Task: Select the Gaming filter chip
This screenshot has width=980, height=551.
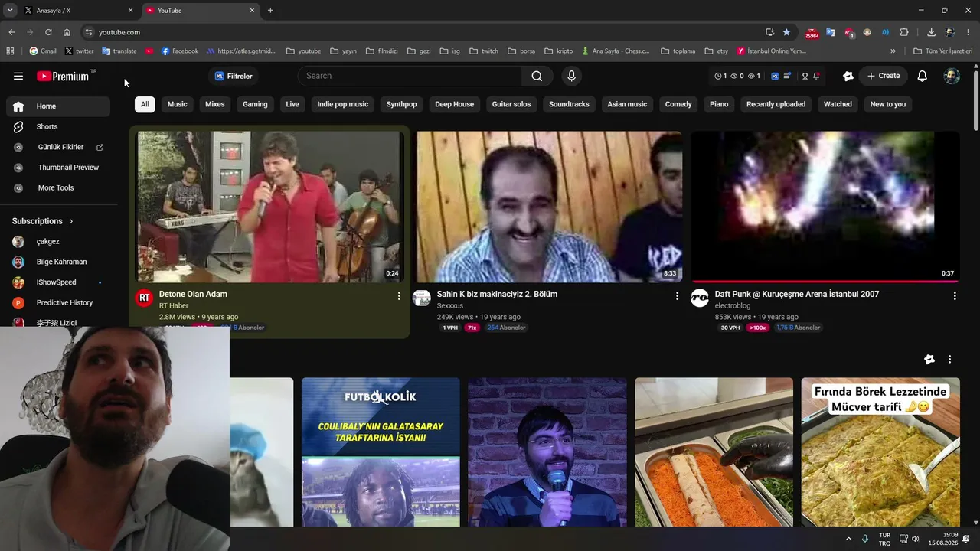Action: 255,104
